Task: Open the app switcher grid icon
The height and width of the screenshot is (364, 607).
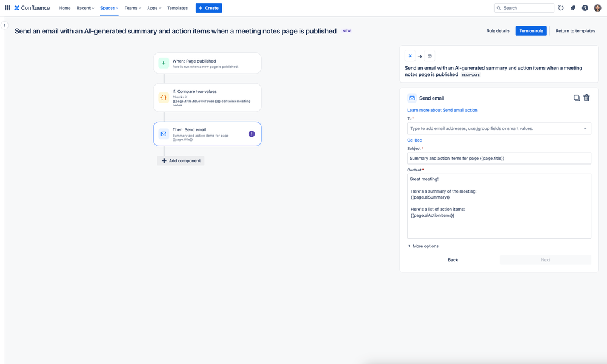Action: pyautogui.click(x=7, y=8)
